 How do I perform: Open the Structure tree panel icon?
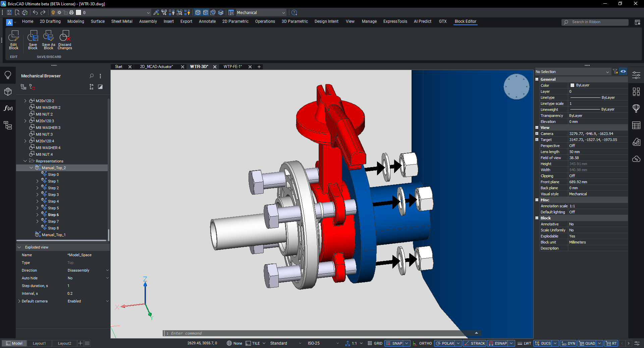point(8,125)
